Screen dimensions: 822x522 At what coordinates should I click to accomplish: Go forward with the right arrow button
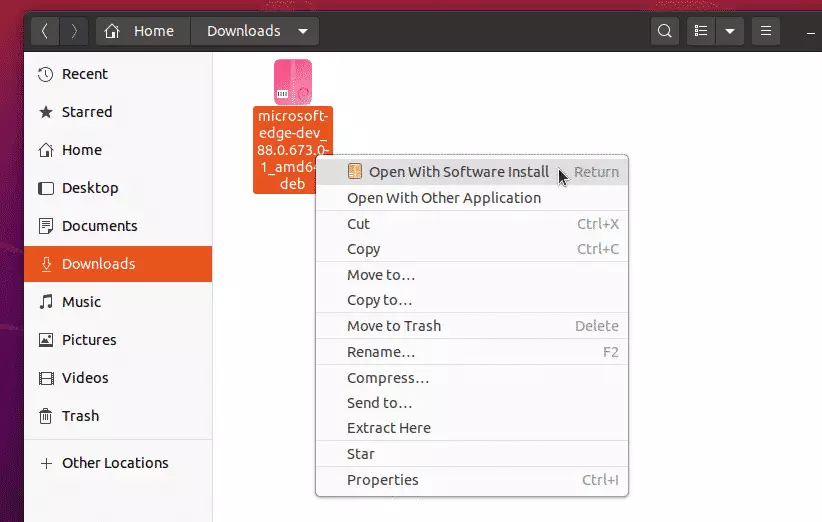coord(74,31)
